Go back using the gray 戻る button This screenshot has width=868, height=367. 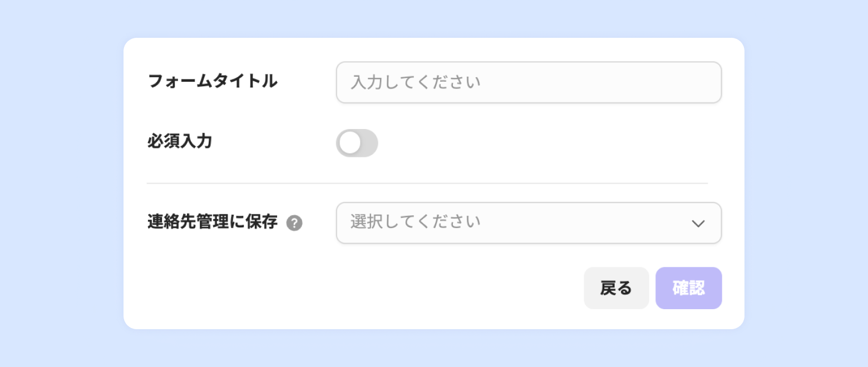click(616, 288)
